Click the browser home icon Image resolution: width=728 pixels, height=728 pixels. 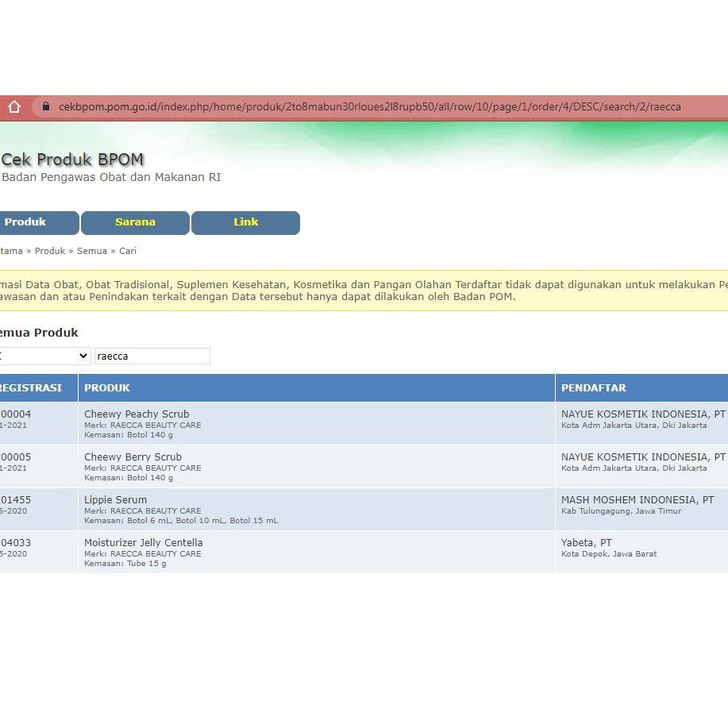coord(14,107)
